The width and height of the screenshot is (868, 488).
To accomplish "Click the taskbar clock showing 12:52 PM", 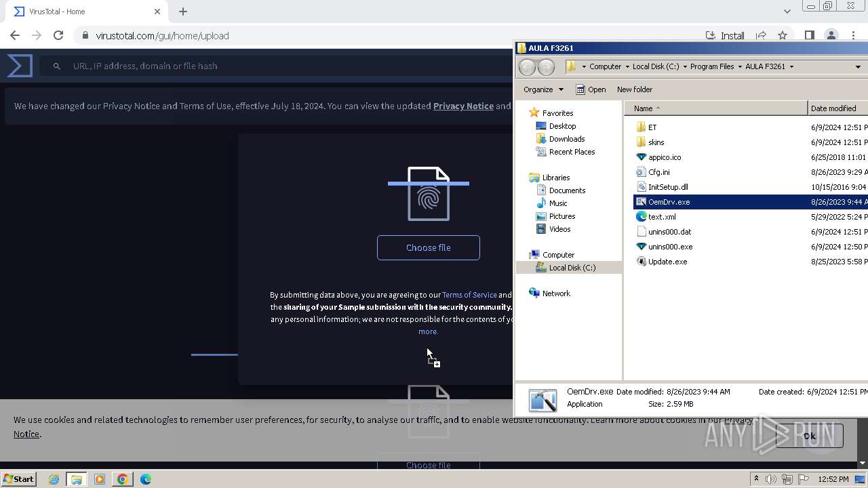I will [833, 479].
